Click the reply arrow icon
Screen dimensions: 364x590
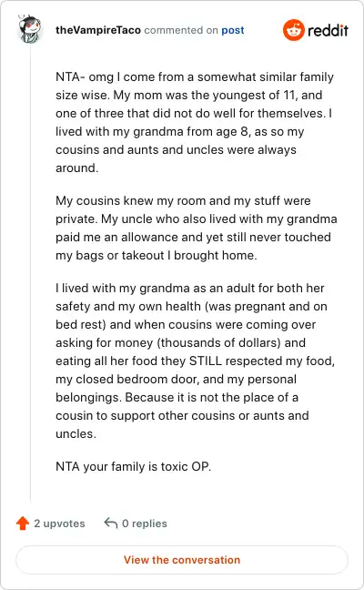point(111,523)
